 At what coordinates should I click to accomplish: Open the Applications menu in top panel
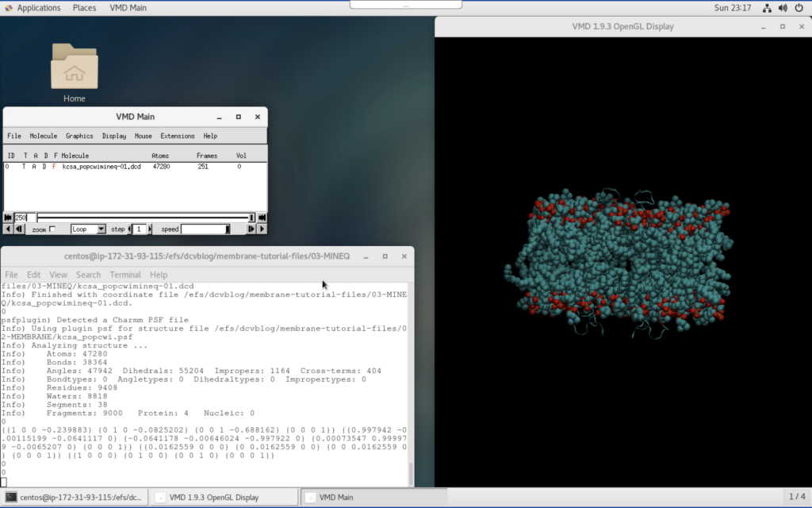pyautogui.click(x=33, y=8)
